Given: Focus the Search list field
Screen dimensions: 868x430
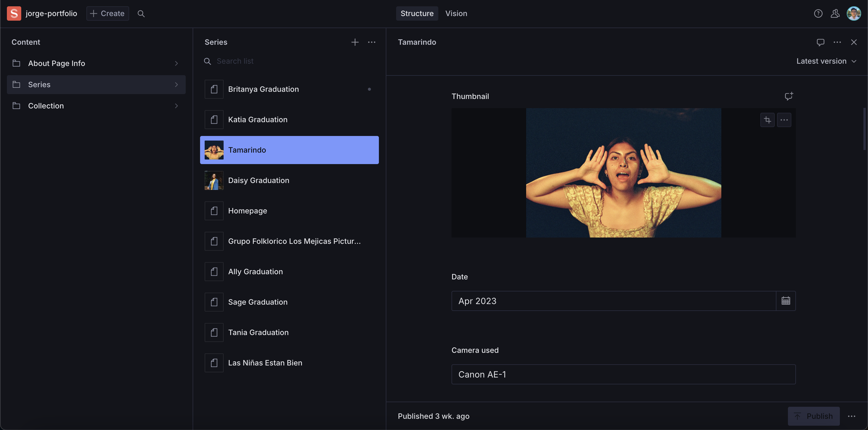Looking at the screenshot, I should point(289,61).
